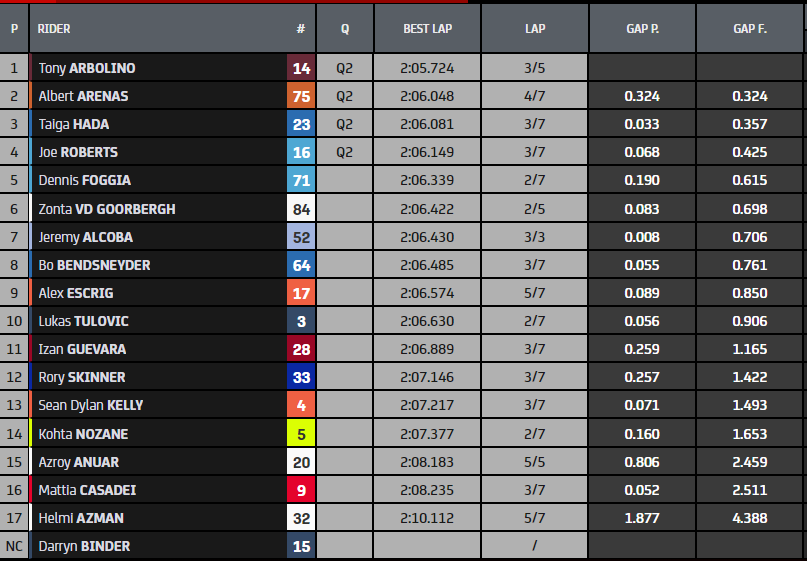Click Sean Dylan KELLY's name

point(91,406)
